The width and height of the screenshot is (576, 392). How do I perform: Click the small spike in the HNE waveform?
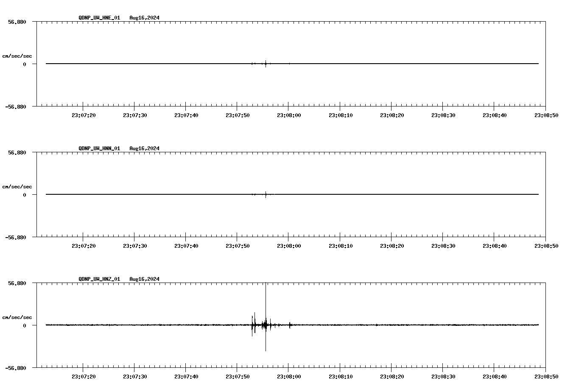[266, 64]
